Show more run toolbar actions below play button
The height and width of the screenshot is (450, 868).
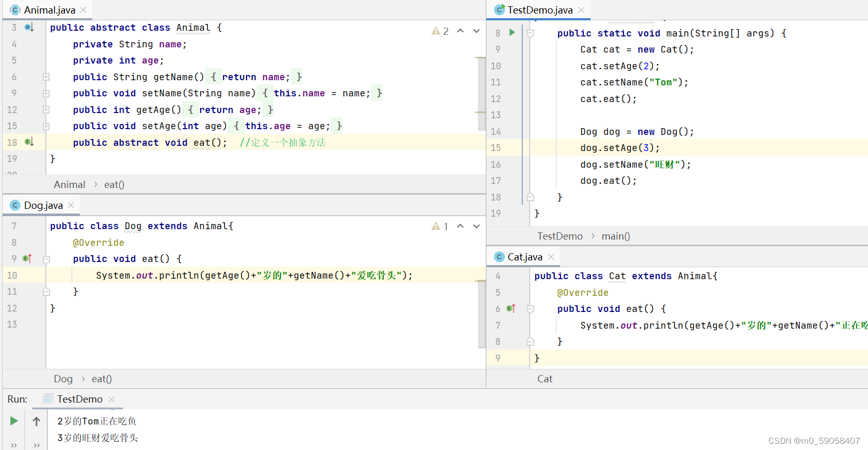(14, 445)
